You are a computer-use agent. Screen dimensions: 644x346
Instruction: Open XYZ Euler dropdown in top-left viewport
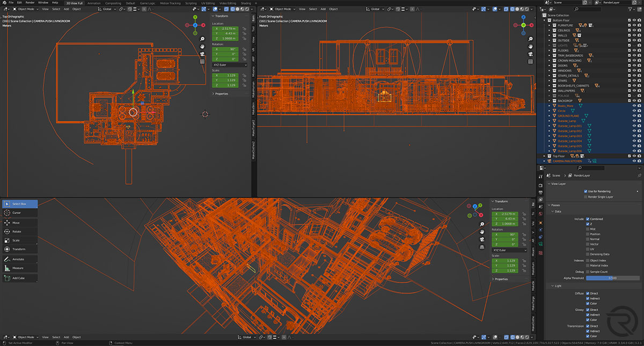pos(231,64)
